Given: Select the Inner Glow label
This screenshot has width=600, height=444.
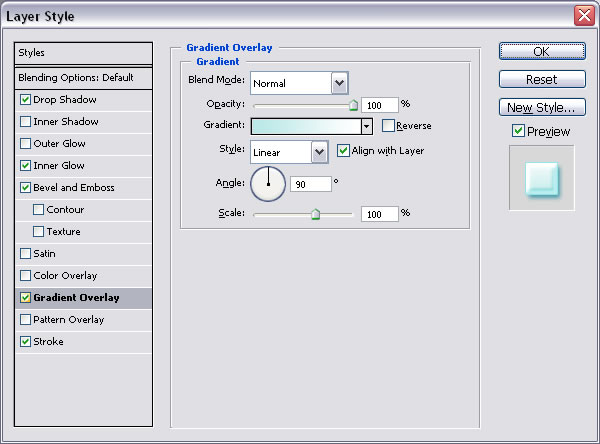Looking at the screenshot, I should [x=59, y=166].
